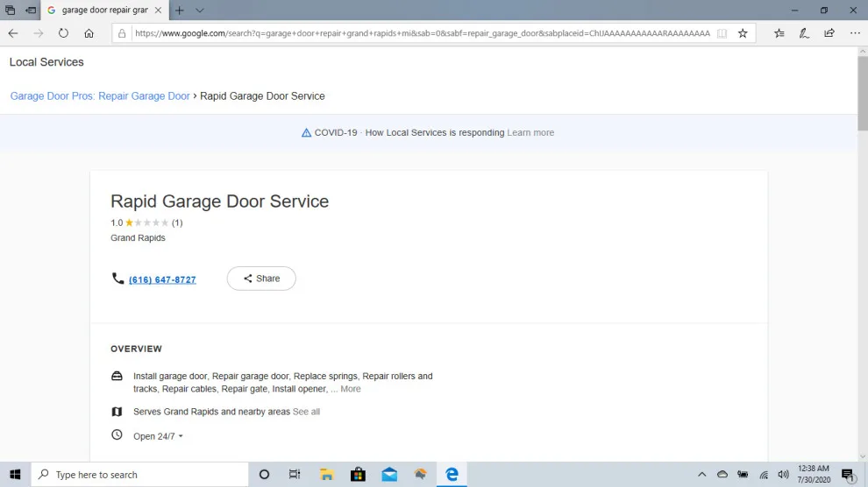Close the garage door repair tab
The image size is (868, 487).
pyautogui.click(x=159, y=10)
